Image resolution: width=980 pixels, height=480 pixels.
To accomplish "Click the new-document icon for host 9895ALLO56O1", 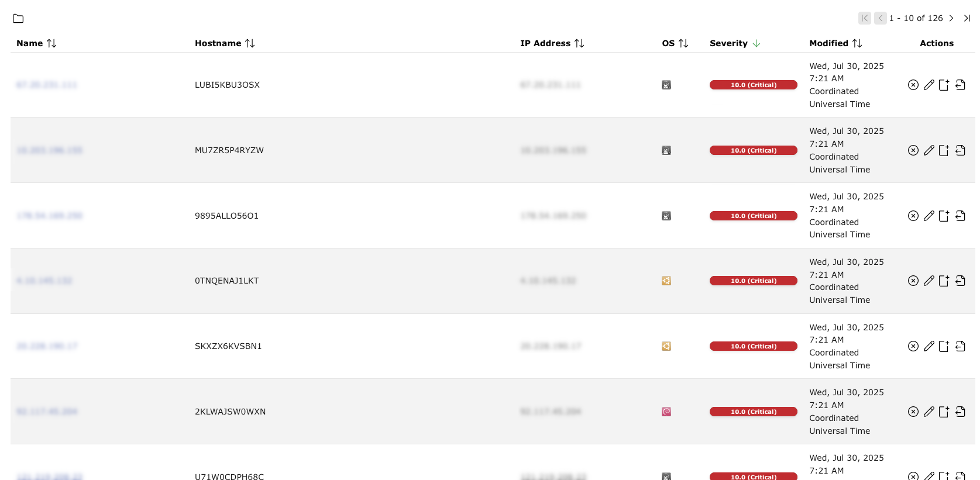I will point(944,216).
